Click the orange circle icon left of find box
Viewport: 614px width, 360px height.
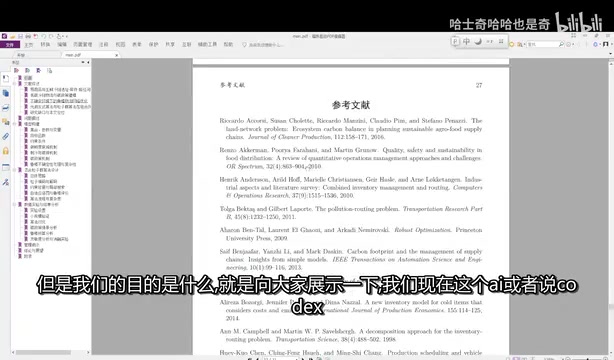(x=511, y=45)
